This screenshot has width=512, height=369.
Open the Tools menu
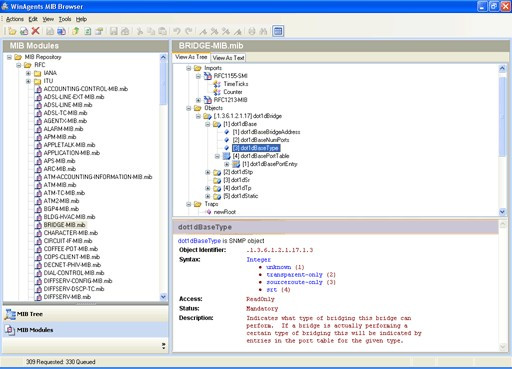(65, 19)
